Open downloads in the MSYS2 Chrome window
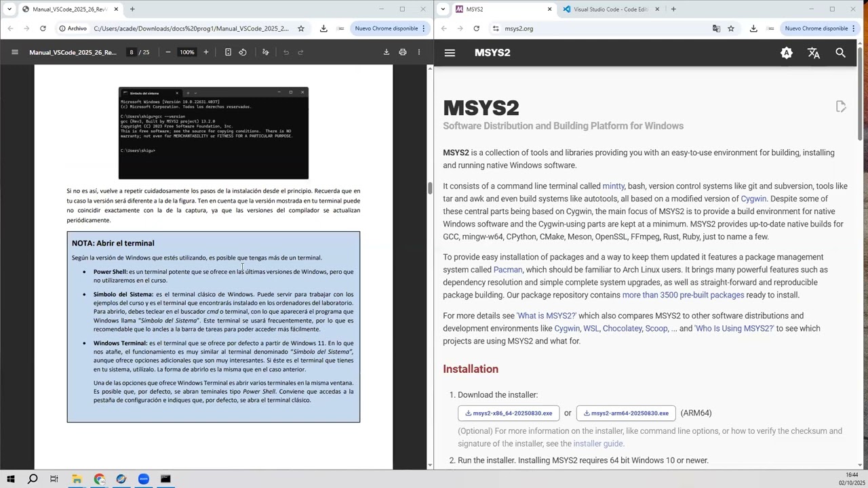Viewport: 868px width, 488px height. (x=753, y=28)
